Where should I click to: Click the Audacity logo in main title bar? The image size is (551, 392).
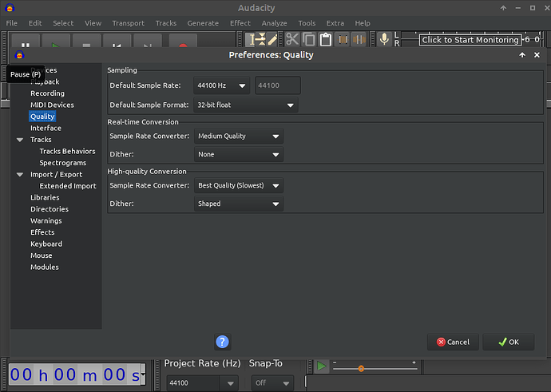(10, 8)
